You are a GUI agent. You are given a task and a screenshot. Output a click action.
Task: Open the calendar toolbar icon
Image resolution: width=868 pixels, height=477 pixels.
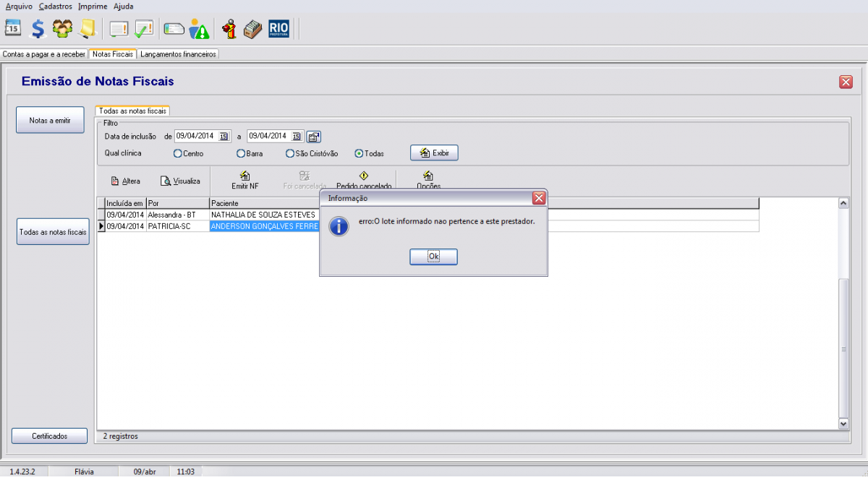[14, 29]
